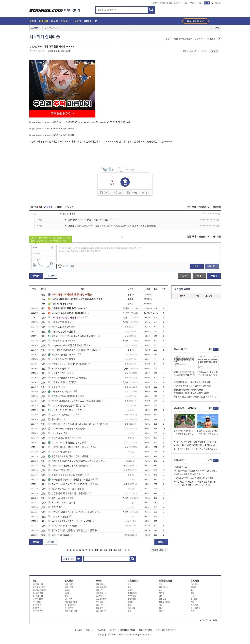Screen dimensions: 250x644
Task: Clear the 남붕이 nickname field with X icon
Action: (52, 247)
